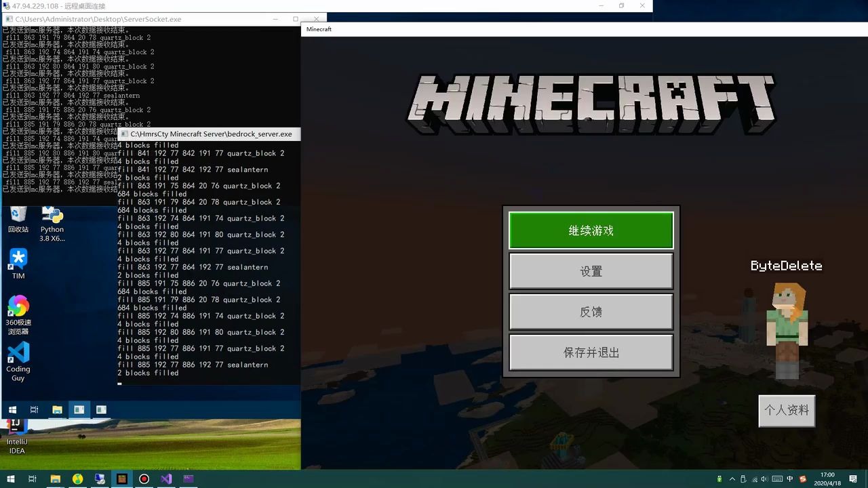
Task: Open the network Wi-Fi tray icon
Action: 755,479
